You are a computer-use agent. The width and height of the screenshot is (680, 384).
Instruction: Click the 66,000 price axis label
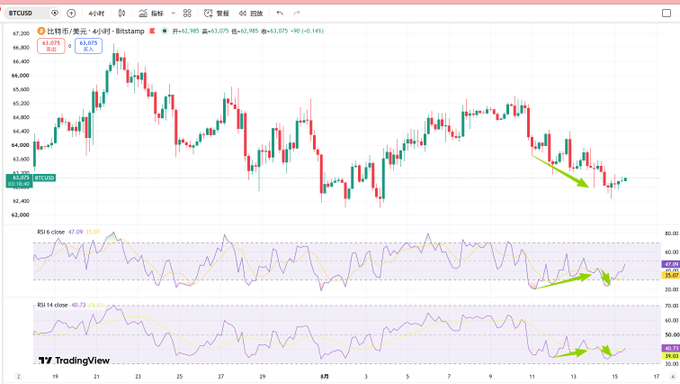pos(20,75)
